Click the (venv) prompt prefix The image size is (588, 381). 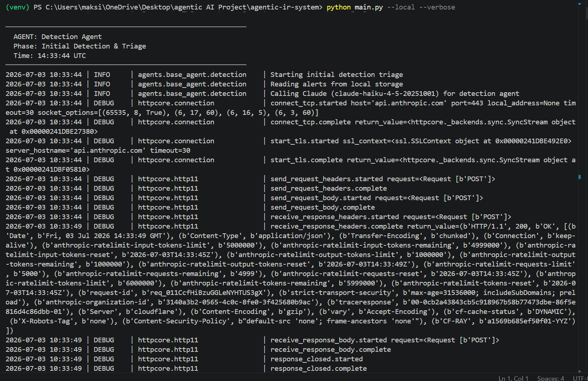click(x=18, y=7)
